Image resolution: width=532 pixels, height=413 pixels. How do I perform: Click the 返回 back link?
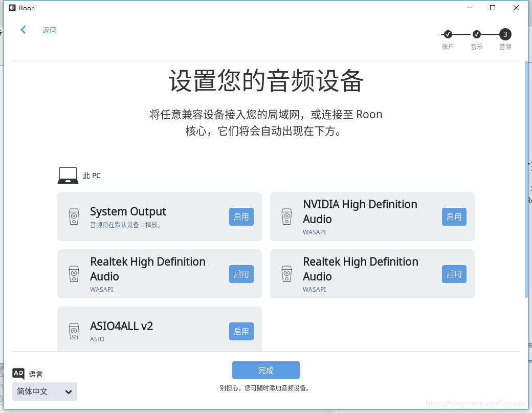tap(50, 30)
